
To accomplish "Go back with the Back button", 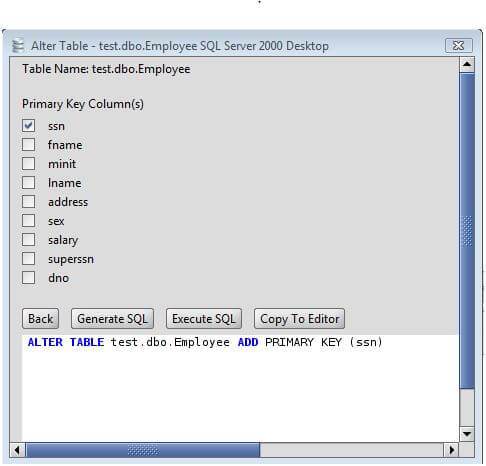I will [x=40, y=319].
